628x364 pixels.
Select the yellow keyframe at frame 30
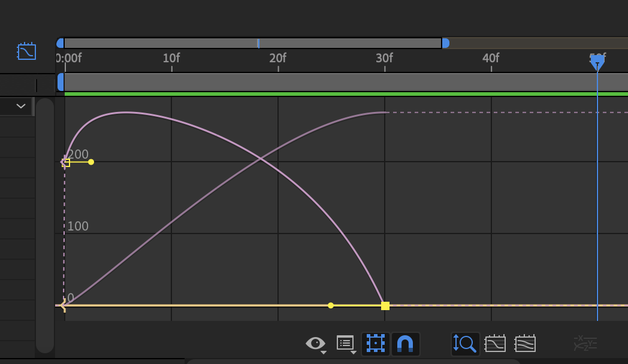385,305
